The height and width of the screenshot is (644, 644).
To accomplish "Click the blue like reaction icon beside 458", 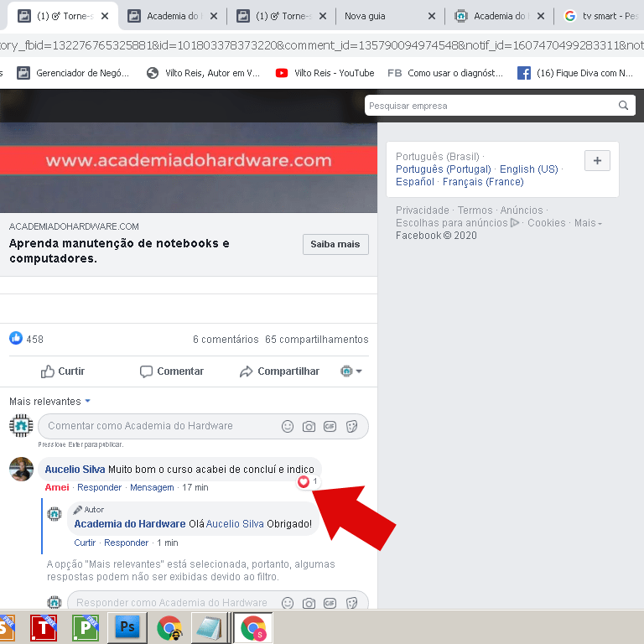I will [x=16, y=339].
